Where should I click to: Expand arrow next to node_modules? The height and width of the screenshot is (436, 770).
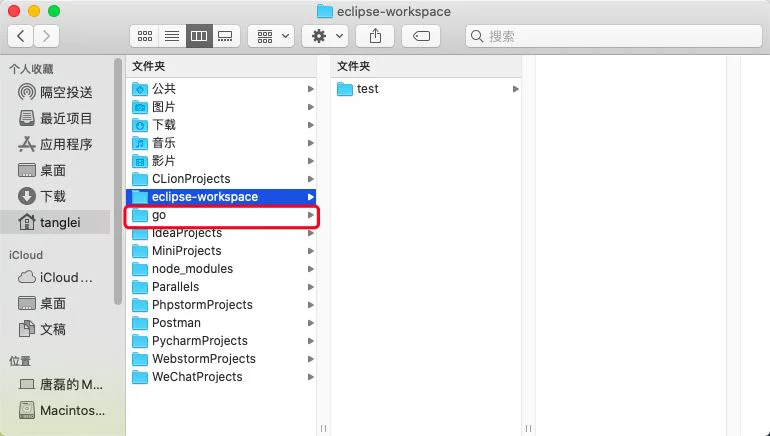point(310,269)
